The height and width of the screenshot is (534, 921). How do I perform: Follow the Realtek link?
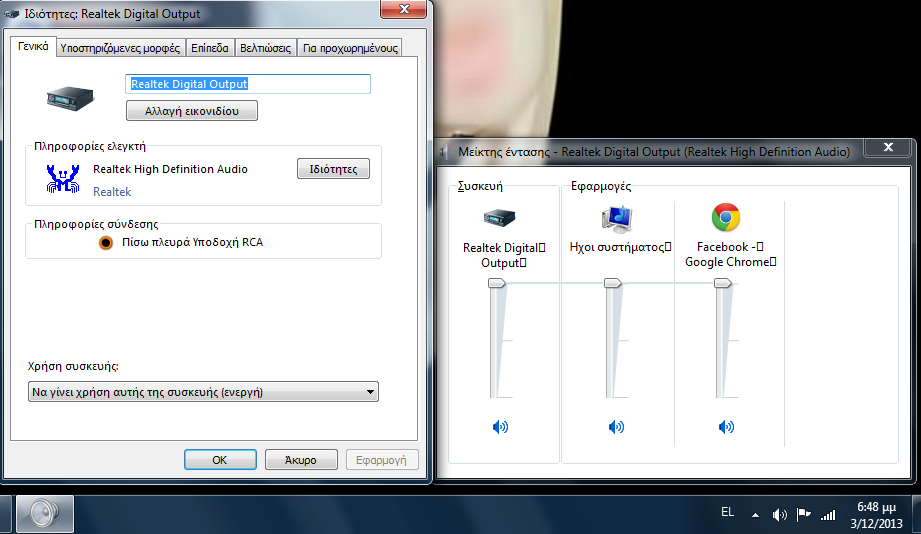click(x=112, y=192)
